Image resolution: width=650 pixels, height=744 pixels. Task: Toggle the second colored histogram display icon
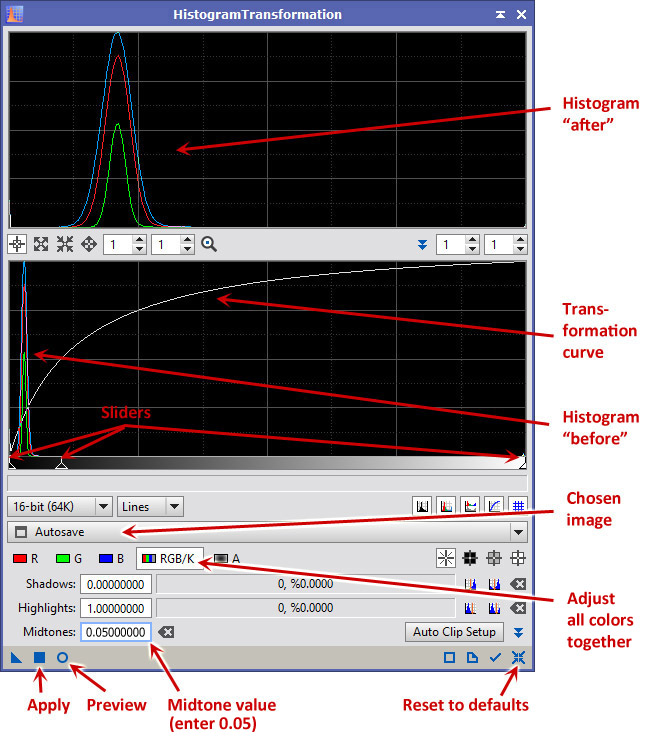click(x=446, y=506)
